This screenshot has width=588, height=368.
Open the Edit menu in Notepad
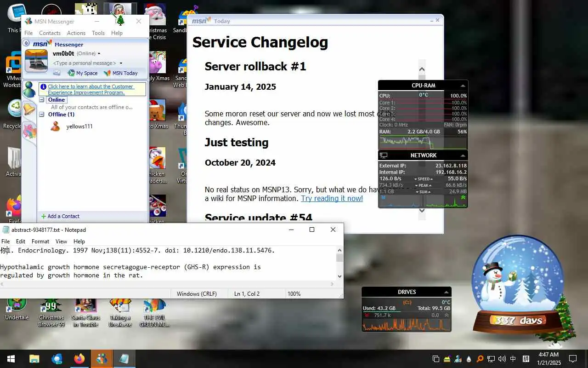(x=21, y=241)
